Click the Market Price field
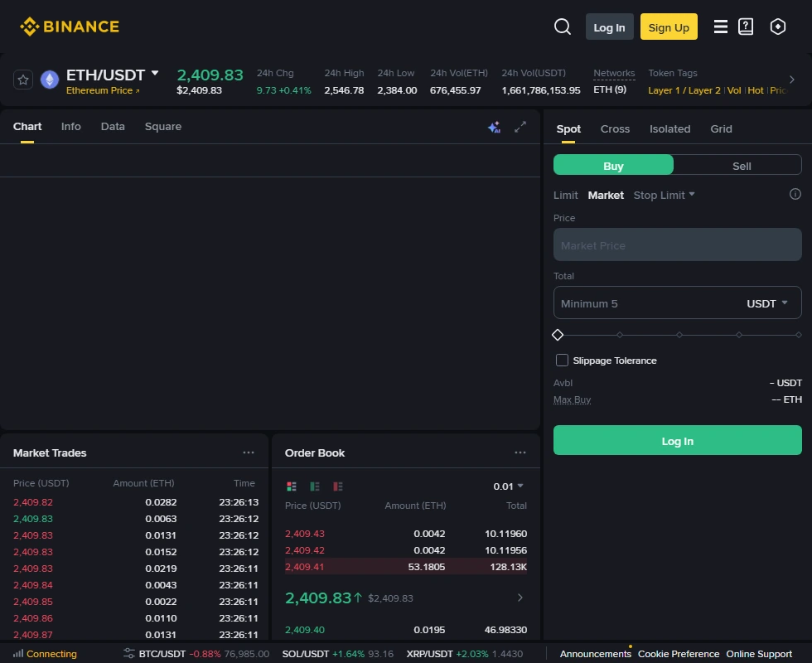 tap(678, 244)
